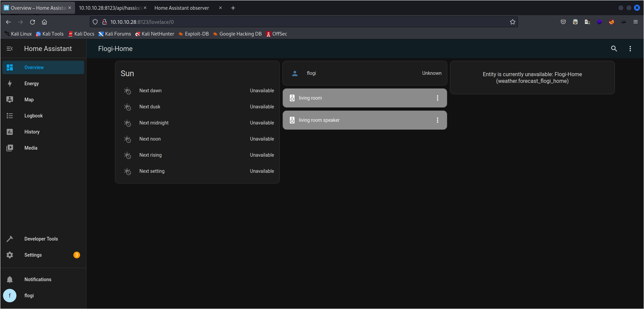The height and width of the screenshot is (309, 644).
Task: Open the Next setting sensor entry
Action: point(197,171)
